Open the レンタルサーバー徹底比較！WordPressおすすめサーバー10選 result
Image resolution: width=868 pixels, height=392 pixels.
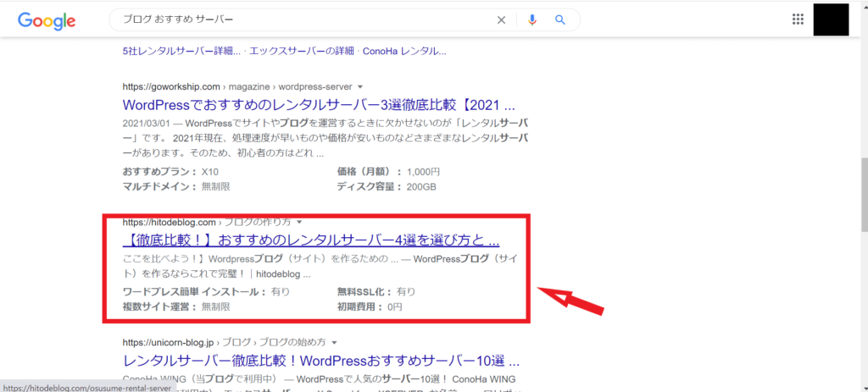click(x=321, y=361)
